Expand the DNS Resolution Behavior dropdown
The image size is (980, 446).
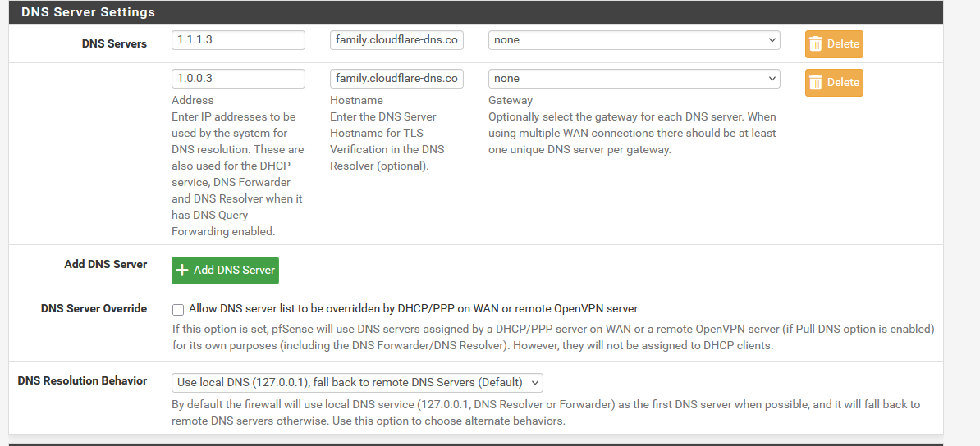point(357,383)
